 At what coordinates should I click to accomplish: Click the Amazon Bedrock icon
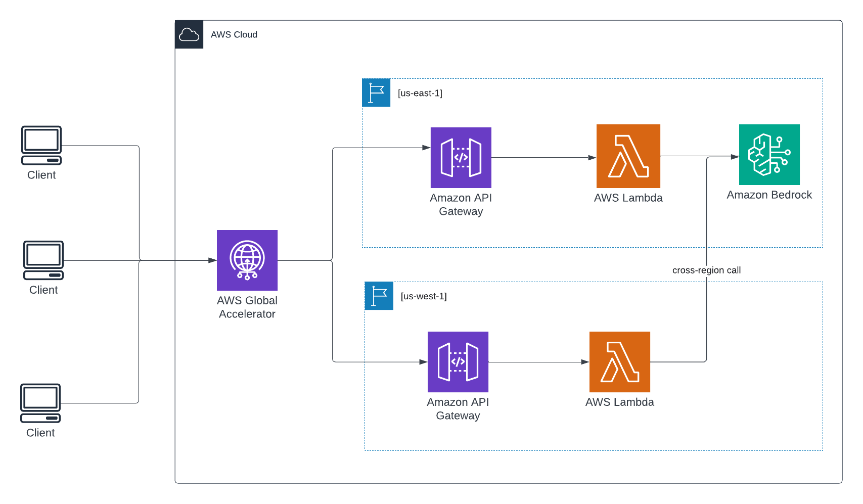tap(769, 155)
